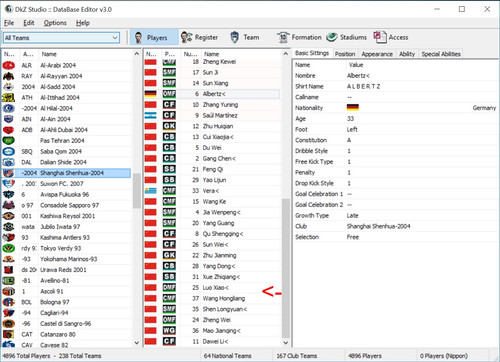Click the Growth Type value Late

(x=352, y=215)
